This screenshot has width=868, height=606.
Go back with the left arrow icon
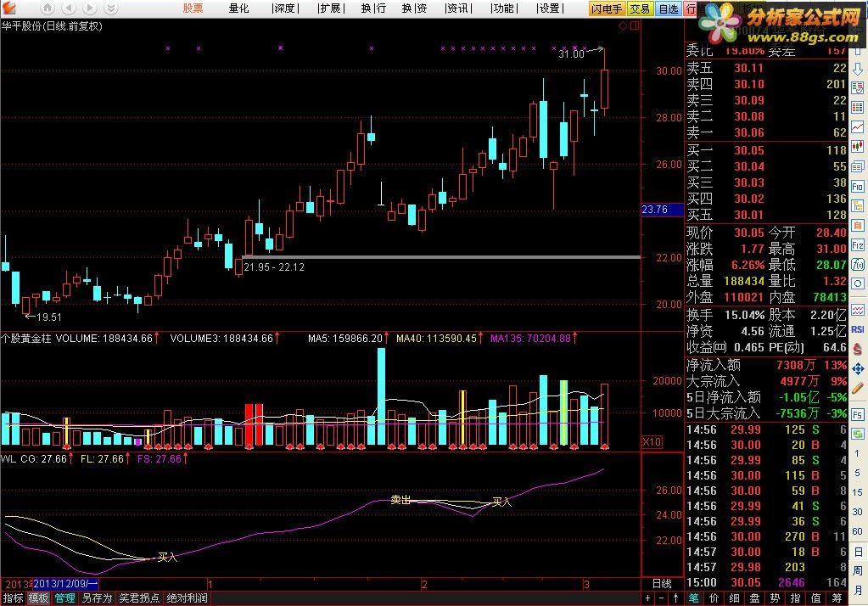69,8
